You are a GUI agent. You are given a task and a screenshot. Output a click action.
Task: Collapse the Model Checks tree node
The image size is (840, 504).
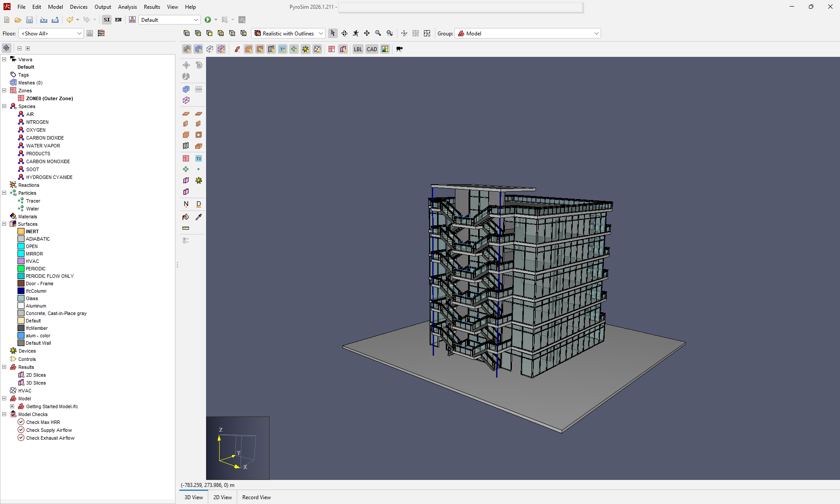pos(4,414)
